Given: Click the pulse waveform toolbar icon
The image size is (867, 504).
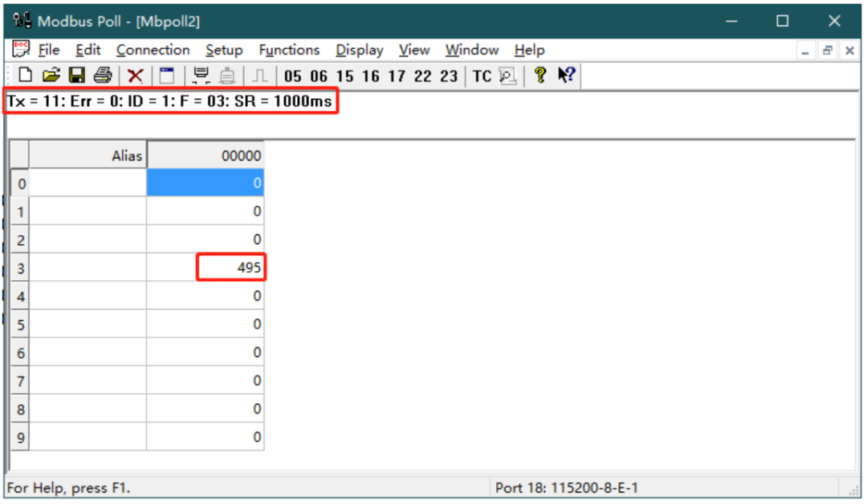Looking at the screenshot, I should (259, 75).
